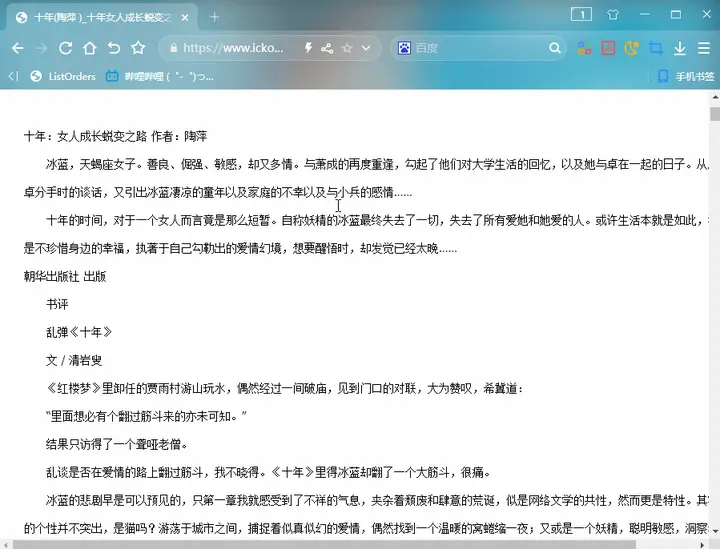The height and width of the screenshot is (549, 720).
Task: Click the scrollbar up arrow
Action: click(x=715, y=97)
